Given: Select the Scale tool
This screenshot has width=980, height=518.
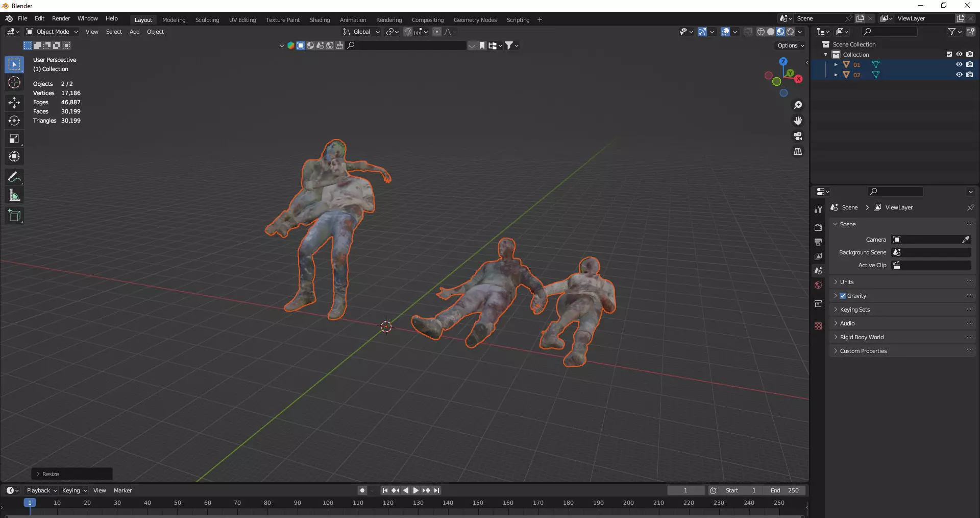Looking at the screenshot, I should click(x=14, y=138).
